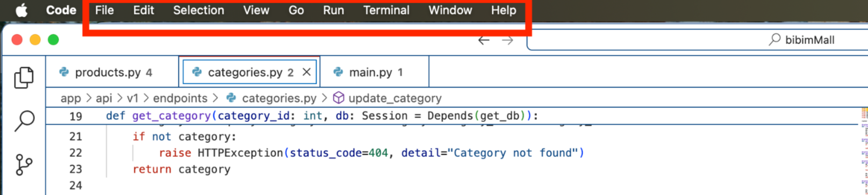Go forward with the right arrow
The image size is (868, 195).
507,40
